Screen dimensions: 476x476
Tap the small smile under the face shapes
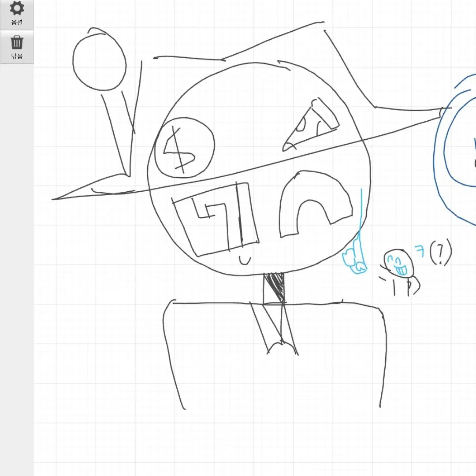245,261
